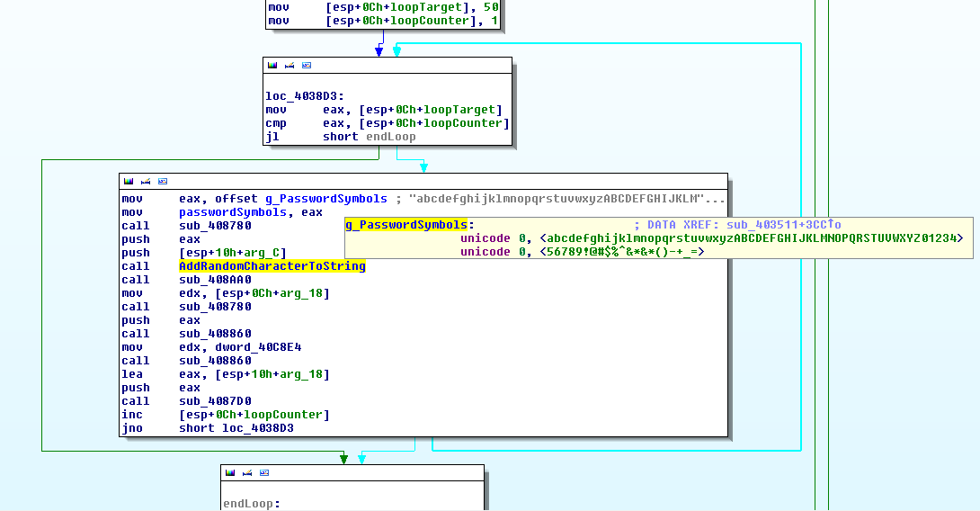Click the 'jl short endLoop' jump
This screenshot has width=980, height=511.
[341, 137]
